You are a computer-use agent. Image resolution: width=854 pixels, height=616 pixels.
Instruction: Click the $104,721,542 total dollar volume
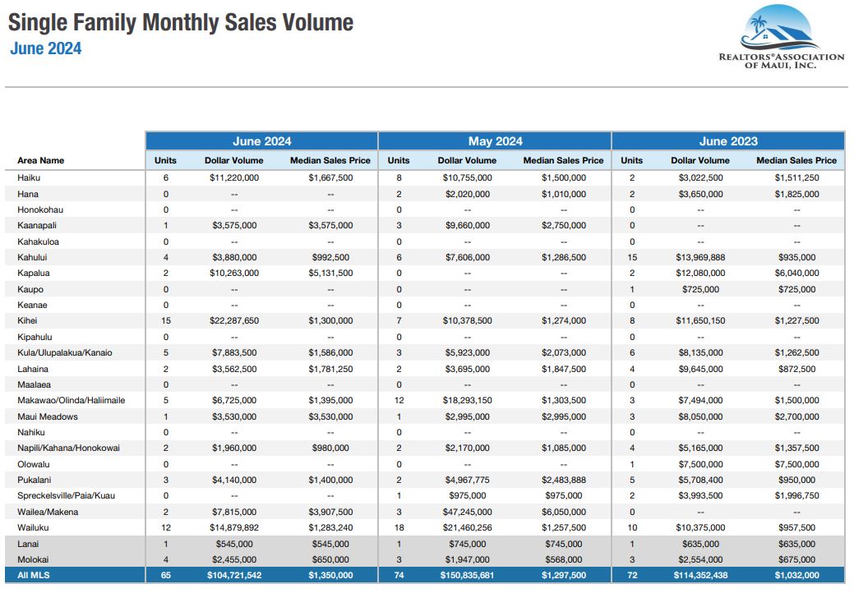pos(234,576)
